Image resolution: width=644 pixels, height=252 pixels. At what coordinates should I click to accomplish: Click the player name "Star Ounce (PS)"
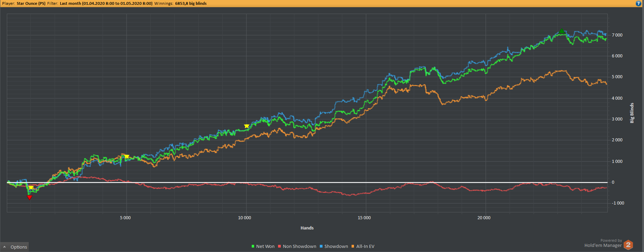(31, 3)
